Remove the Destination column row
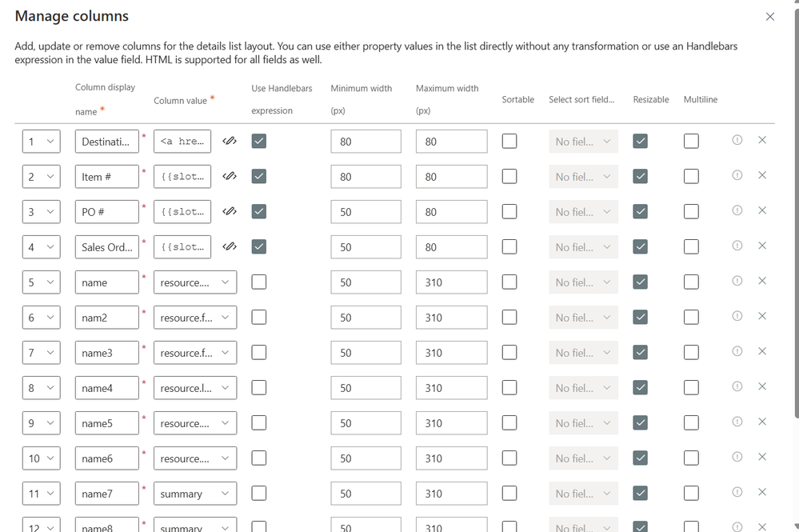The height and width of the screenshot is (532, 799). pos(762,140)
